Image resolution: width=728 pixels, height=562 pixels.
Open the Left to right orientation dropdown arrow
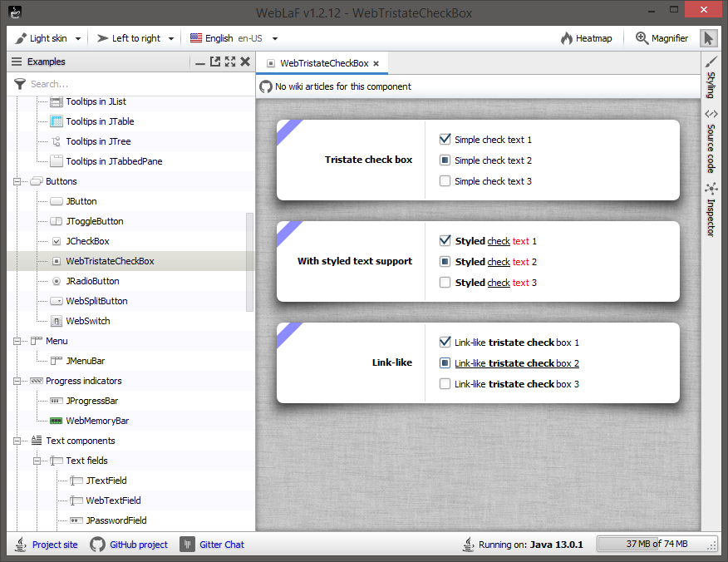[x=171, y=38]
